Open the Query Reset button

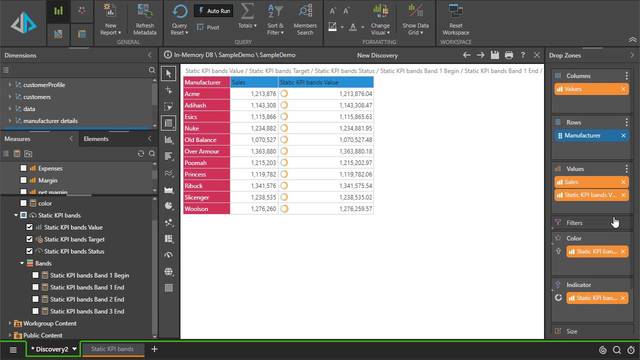point(180,19)
